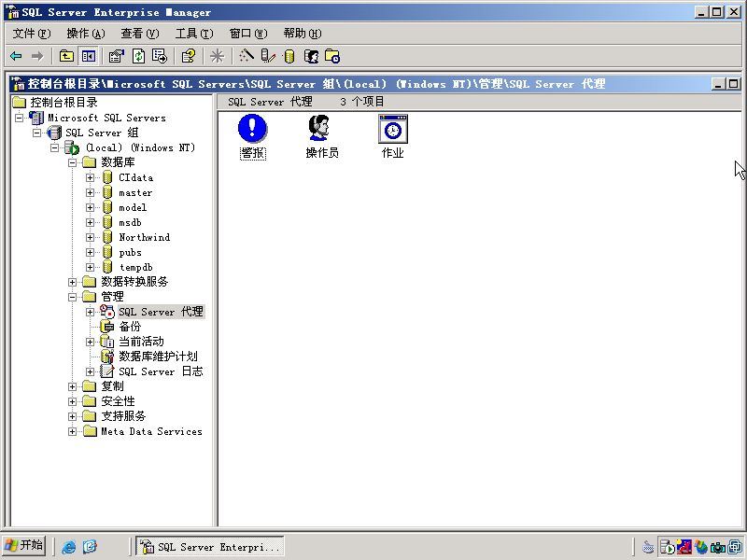Image resolution: width=747 pixels, height=560 pixels.
Task: Click the New Login person toolbar icon
Action: pos(311,56)
